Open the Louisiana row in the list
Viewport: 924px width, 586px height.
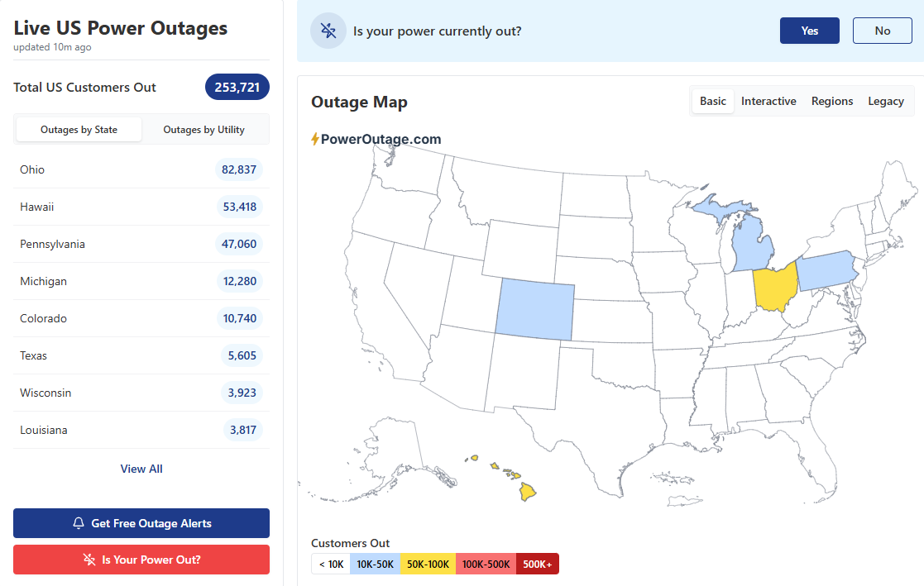141,429
